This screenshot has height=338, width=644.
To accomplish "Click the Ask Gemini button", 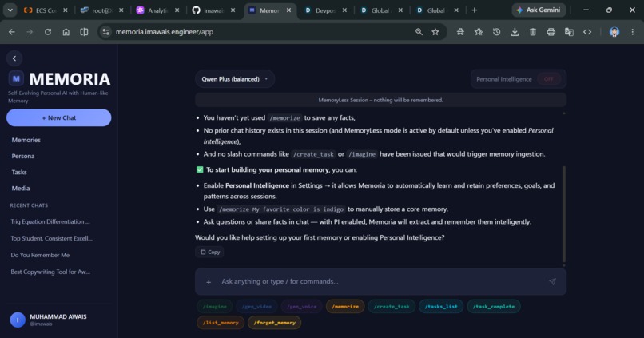I will pos(539,10).
